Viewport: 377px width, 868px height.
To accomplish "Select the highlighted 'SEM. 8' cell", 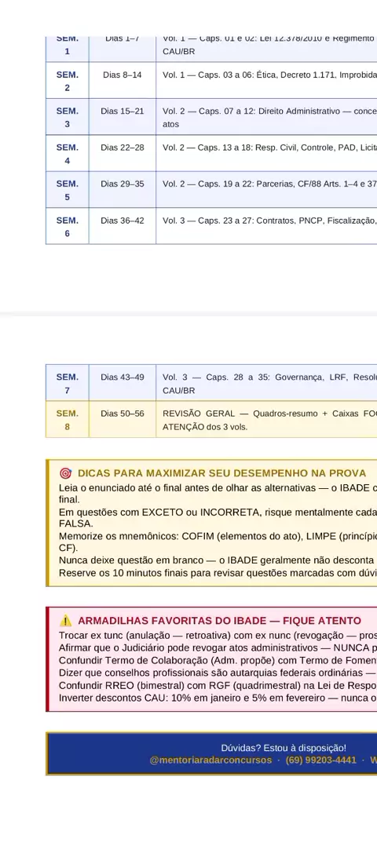I will point(67,420).
